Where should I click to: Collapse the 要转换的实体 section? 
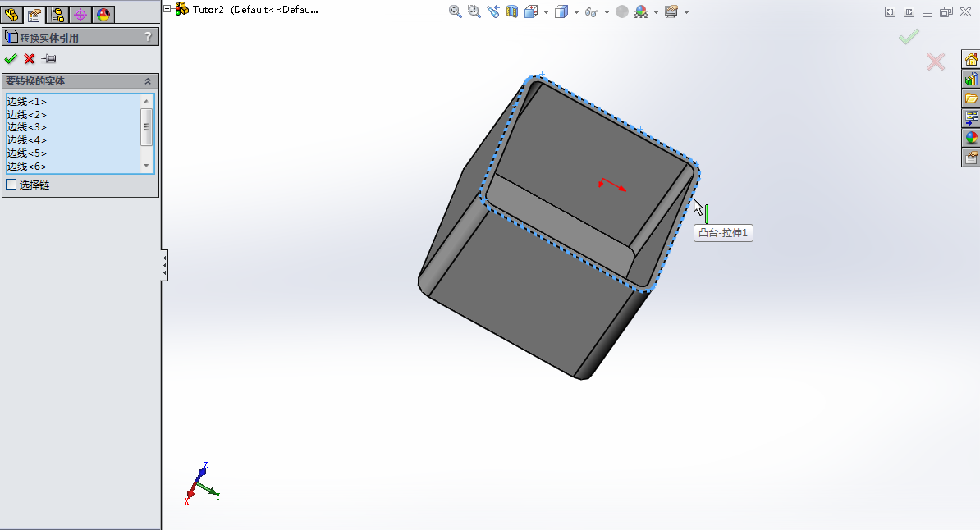[x=148, y=81]
